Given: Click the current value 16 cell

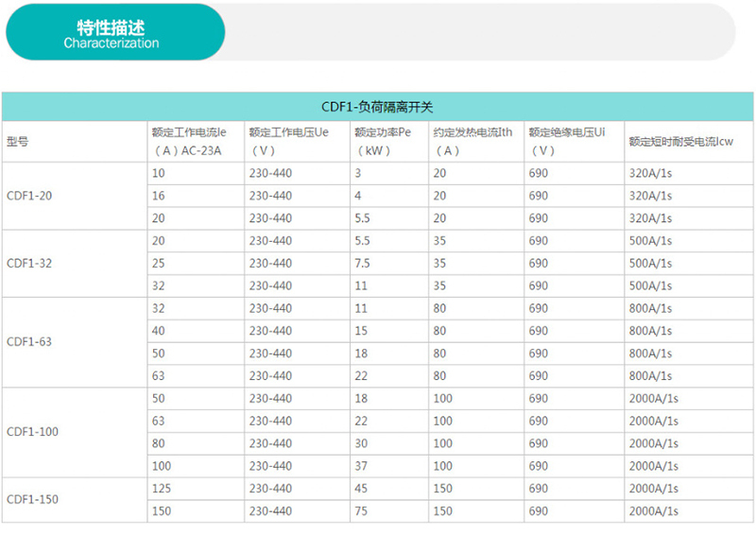Looking at the screenshot, I should click(196, 196).
